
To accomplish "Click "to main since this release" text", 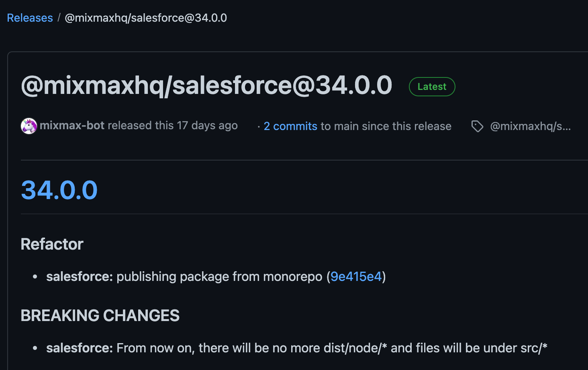I will point(386,126).
